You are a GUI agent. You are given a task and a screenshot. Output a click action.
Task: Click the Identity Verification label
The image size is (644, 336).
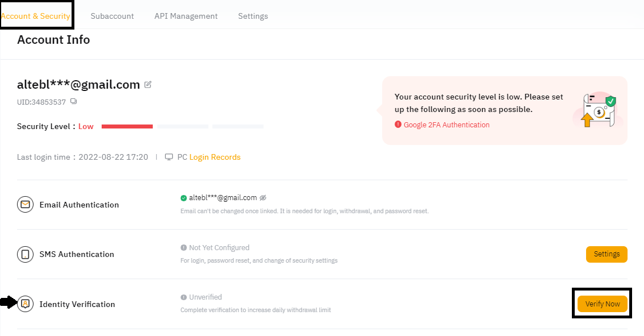[77, 304]
